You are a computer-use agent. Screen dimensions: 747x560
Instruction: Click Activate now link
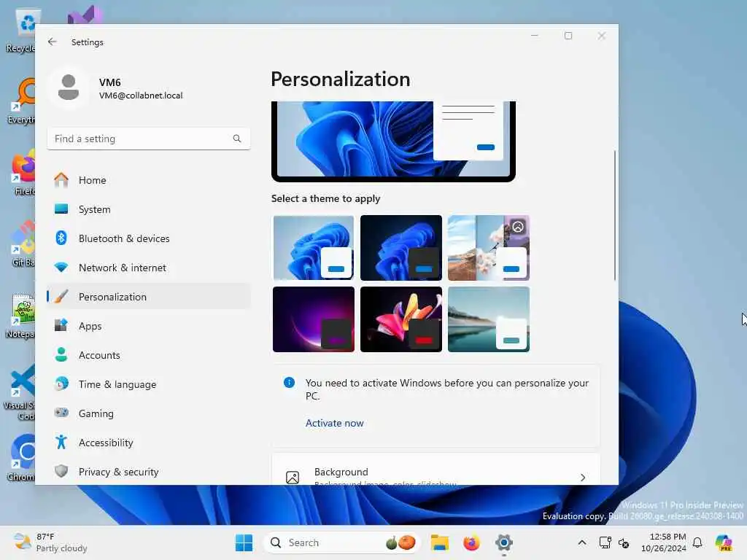(334, 423)
